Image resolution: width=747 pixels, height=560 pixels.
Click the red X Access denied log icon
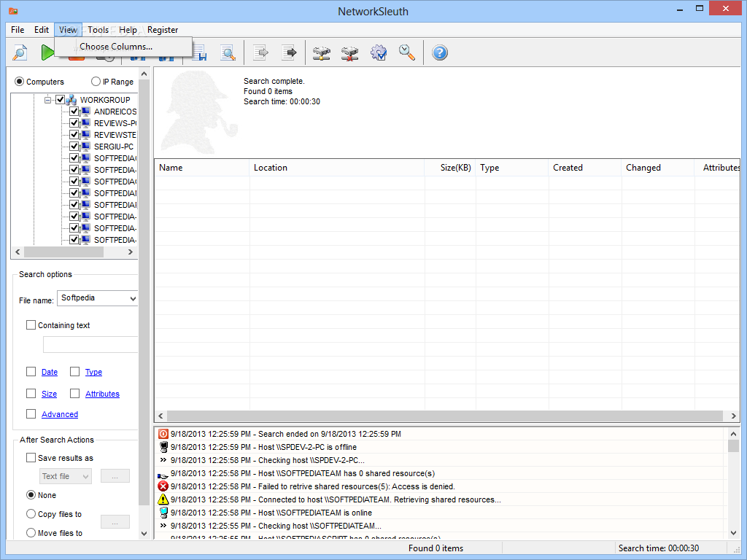(163, 486)
